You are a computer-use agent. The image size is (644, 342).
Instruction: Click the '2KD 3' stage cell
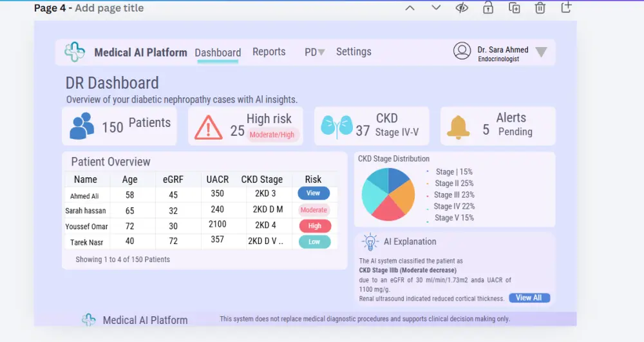coord(265,193)
